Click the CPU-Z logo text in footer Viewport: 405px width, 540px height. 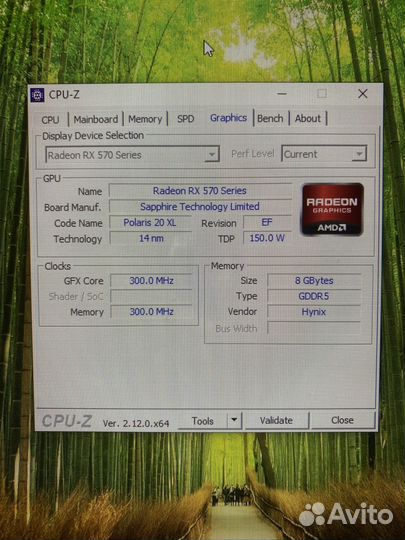pyautogui.click(x=67, y=421)
